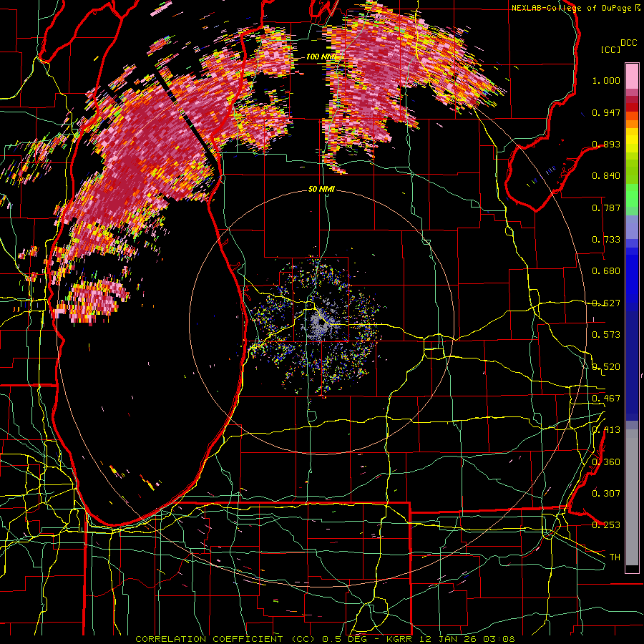Viewport: 644px width, 644px height.
Task: Click the 0.893 color scale value
Action: point(606,144)
